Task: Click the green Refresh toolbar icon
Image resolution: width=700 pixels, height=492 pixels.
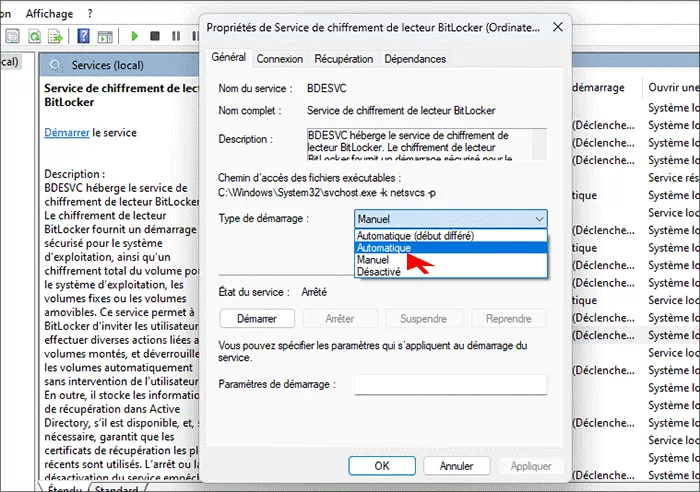Action: [x=34, y=36]
